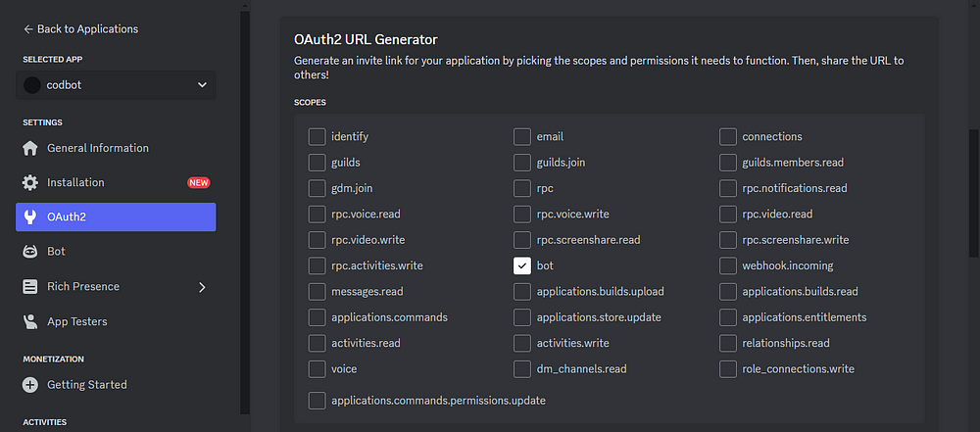Open the Bot settings page
The height and width of the screenshot is (432, 980).
[x=116, y=252]
